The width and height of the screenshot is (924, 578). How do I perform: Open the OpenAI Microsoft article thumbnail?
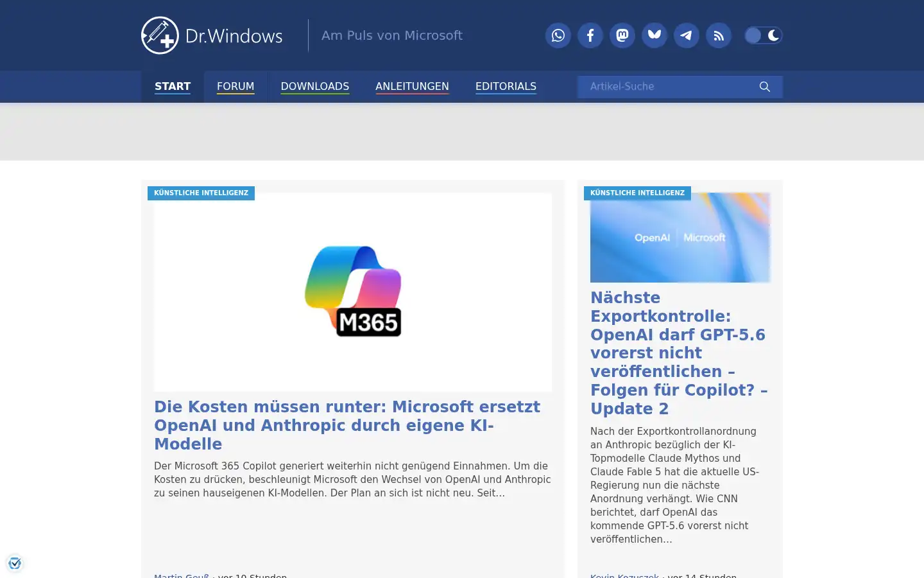click(680, 238)
